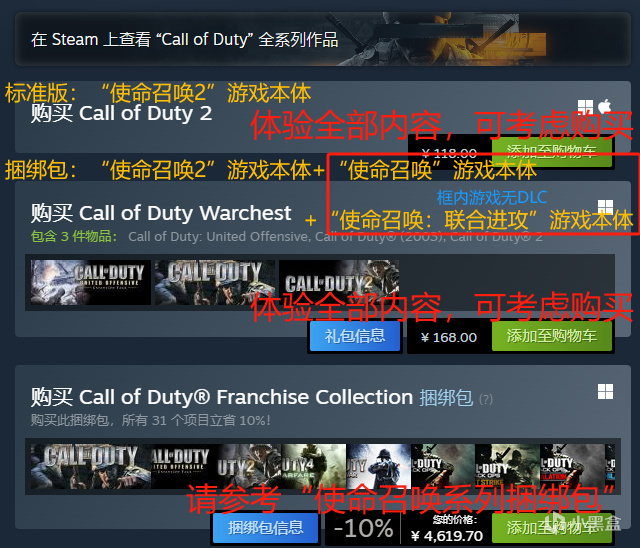Open United Offensive thumbnail in Warchest package

(91, 282)
